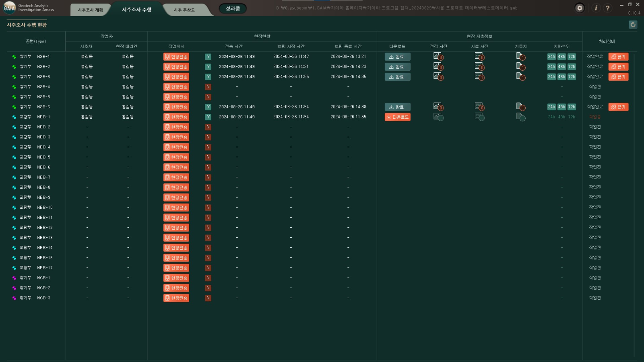Open settings via the gear icon
644x362 pixels.
[580, 8]
